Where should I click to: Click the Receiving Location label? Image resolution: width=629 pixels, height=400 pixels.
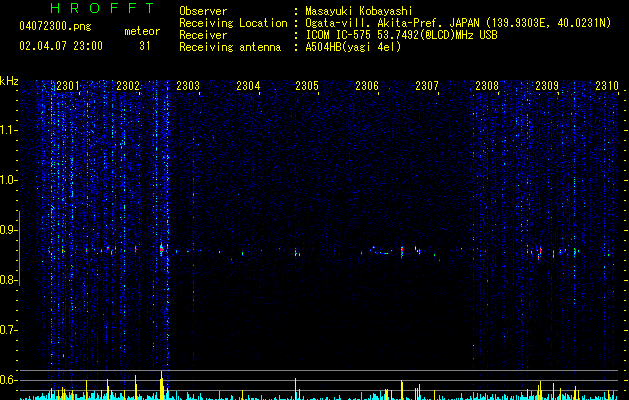coord(233,23)
